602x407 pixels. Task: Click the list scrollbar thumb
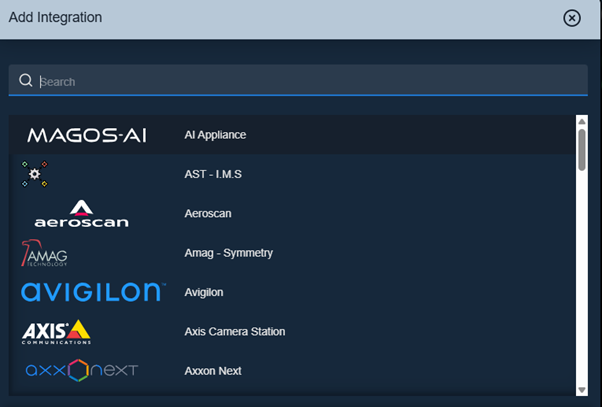[582, 150]
